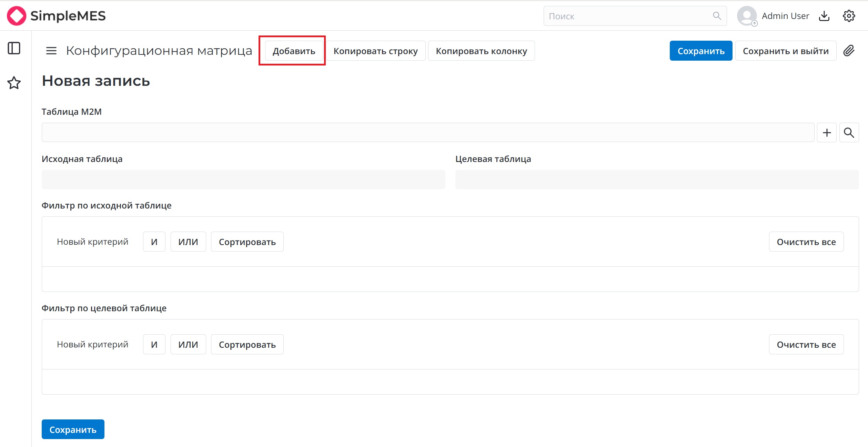Click the attachment paperclip icon

(x=849, y=51)
